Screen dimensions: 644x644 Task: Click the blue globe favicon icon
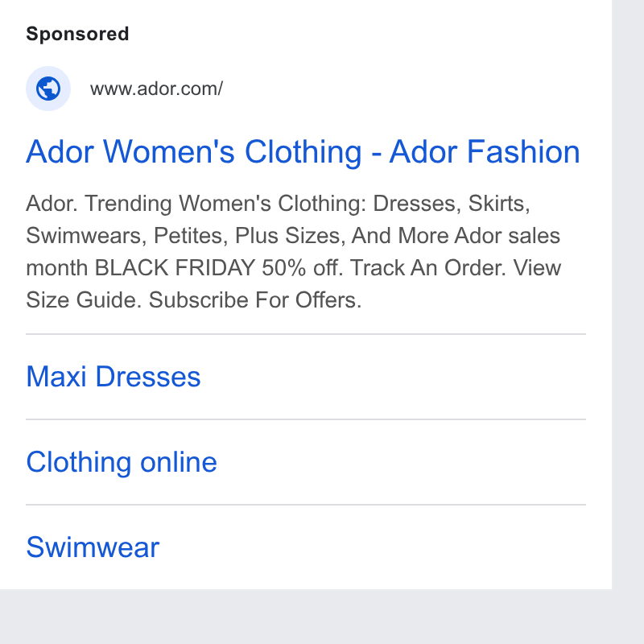click(48, 89)
